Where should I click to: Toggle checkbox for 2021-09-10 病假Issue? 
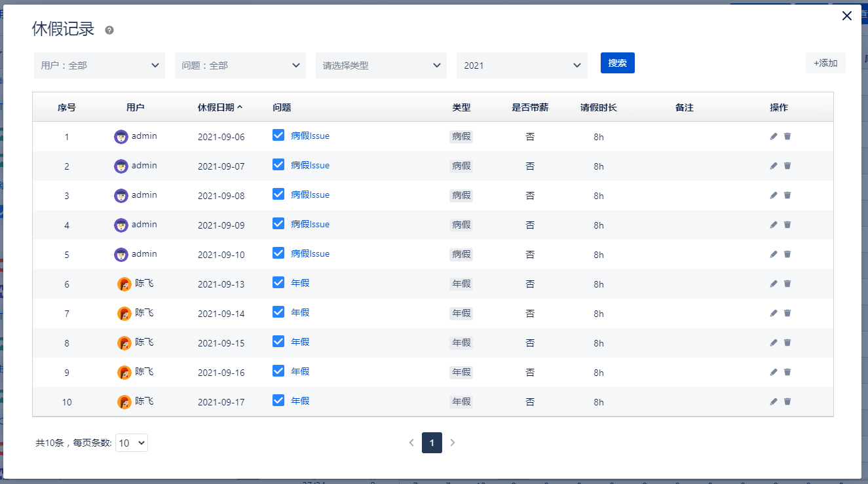278,253
